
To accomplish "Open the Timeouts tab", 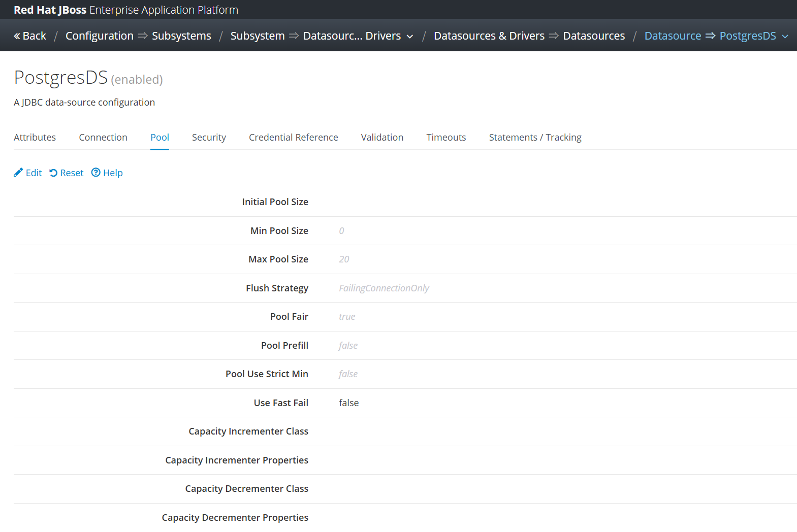I will click(446, 138).
